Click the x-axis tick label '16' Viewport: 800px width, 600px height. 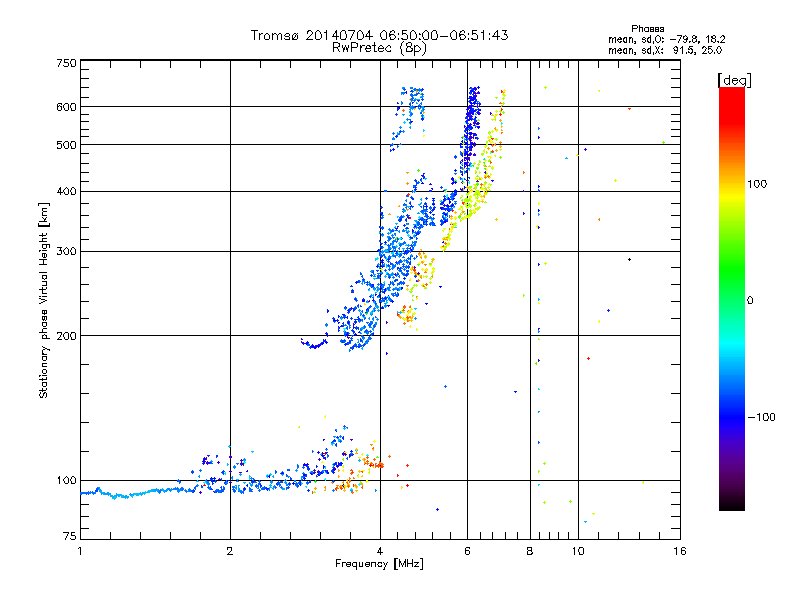(x=680, y=551)
